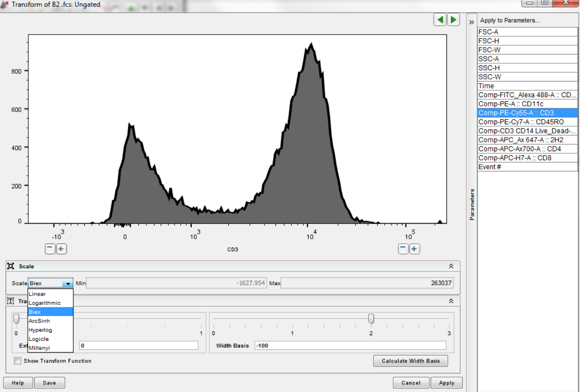580x392 pixels.
Task: Choose Logarithmic scale option
Action: [50, 303]
